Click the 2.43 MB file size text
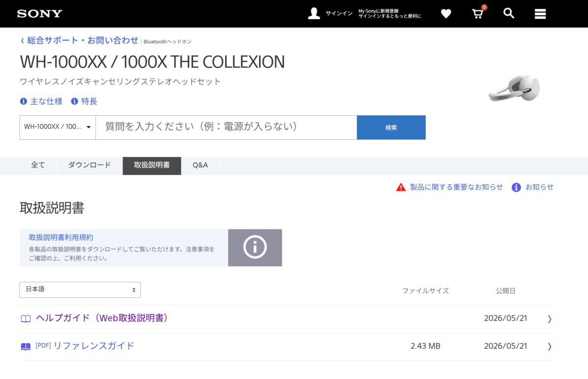Viewport: 588px width, 379px height. click(x=425, y=346)
